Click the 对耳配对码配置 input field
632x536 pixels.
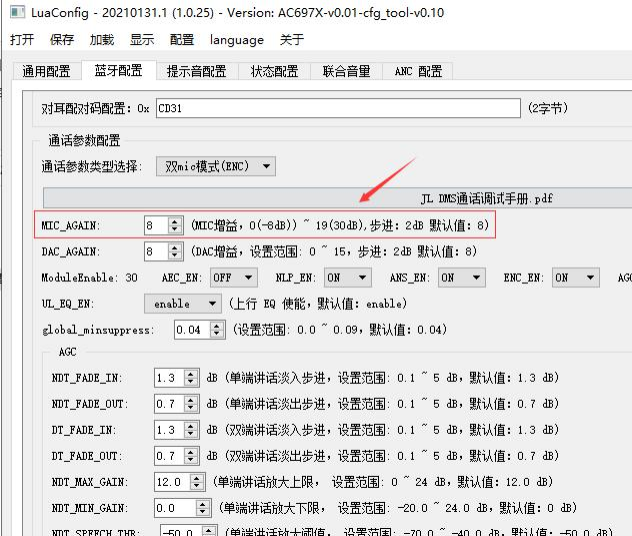click(x=338, y=108)
